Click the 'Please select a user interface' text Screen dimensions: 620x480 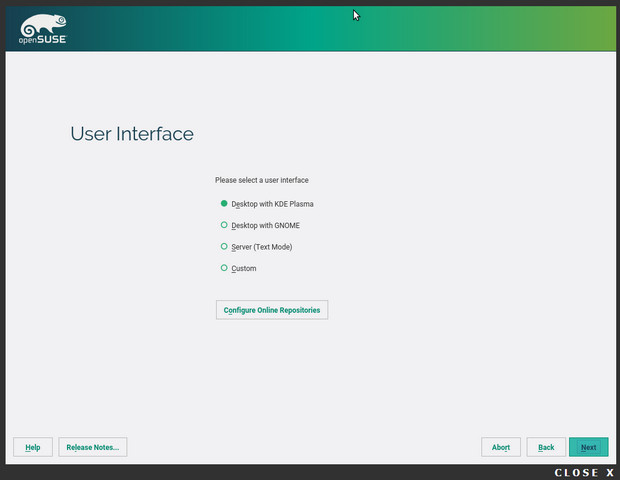pos(262,180)
